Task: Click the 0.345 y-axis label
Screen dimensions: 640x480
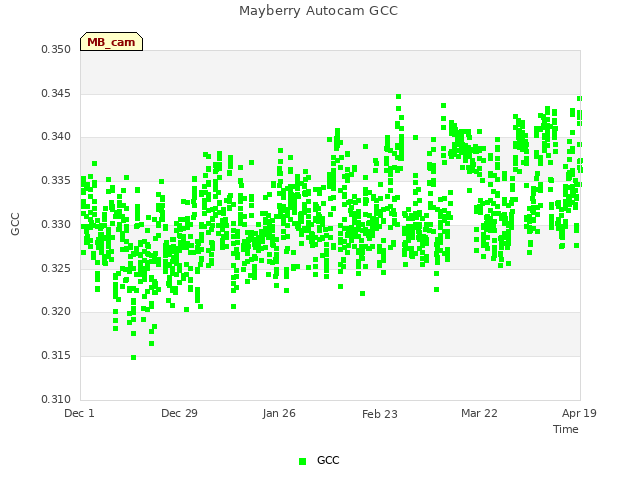Action: [x=56, y=93]
